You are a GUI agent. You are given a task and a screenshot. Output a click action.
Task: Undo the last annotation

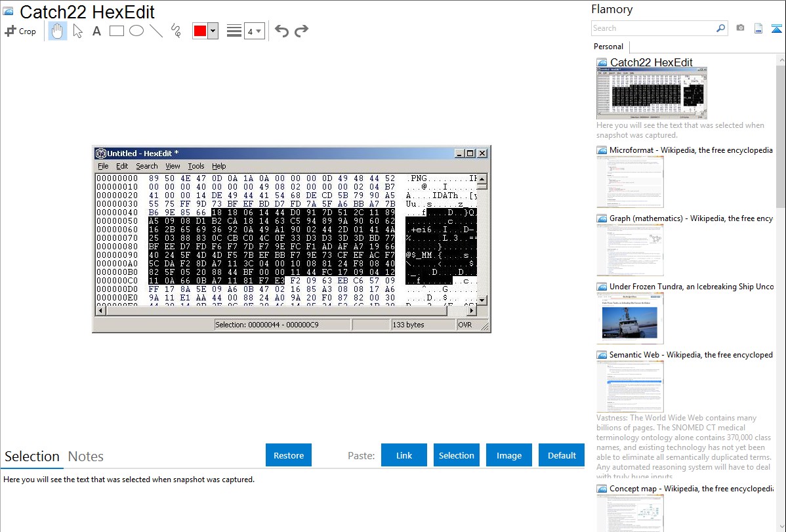point(281,31)
